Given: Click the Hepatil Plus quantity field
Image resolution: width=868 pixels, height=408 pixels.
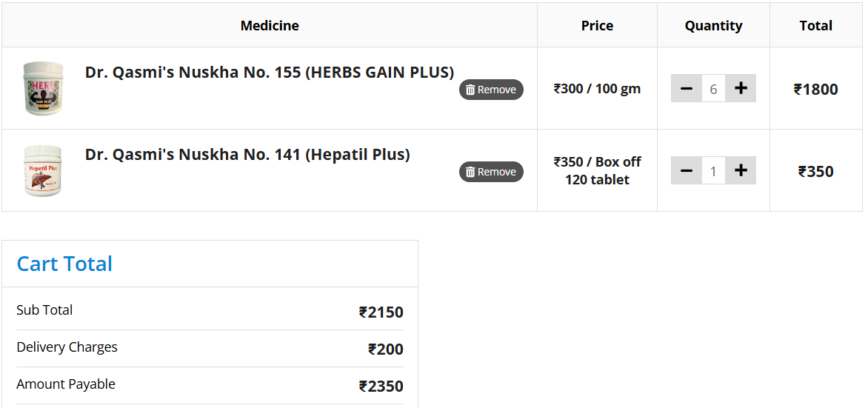Looking at the screenshot, I should [713, 171].
